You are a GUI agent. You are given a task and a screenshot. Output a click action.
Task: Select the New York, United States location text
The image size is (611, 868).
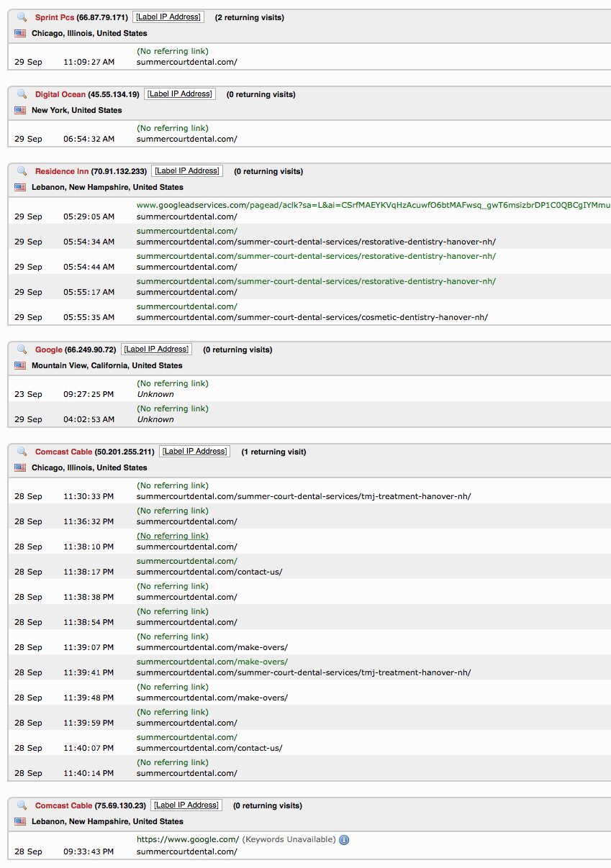click(77, 110)
